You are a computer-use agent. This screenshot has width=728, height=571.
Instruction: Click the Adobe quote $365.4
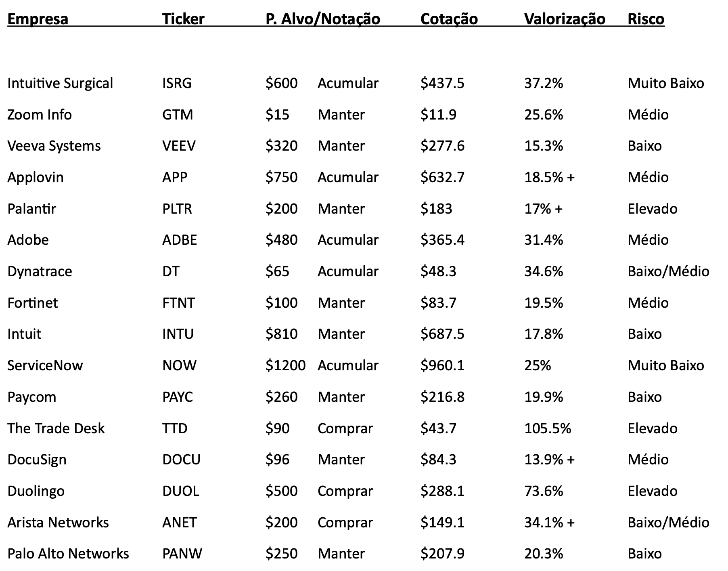pyautogui.click(x=442, y=240)
